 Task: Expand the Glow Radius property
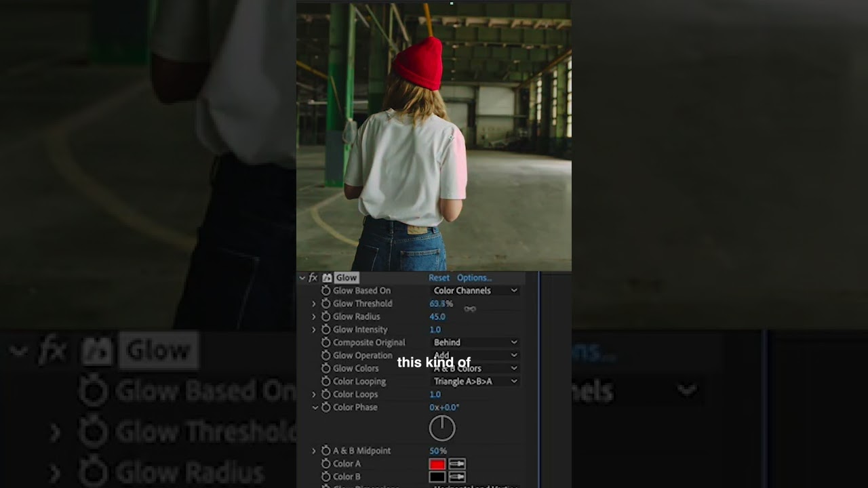314,317
